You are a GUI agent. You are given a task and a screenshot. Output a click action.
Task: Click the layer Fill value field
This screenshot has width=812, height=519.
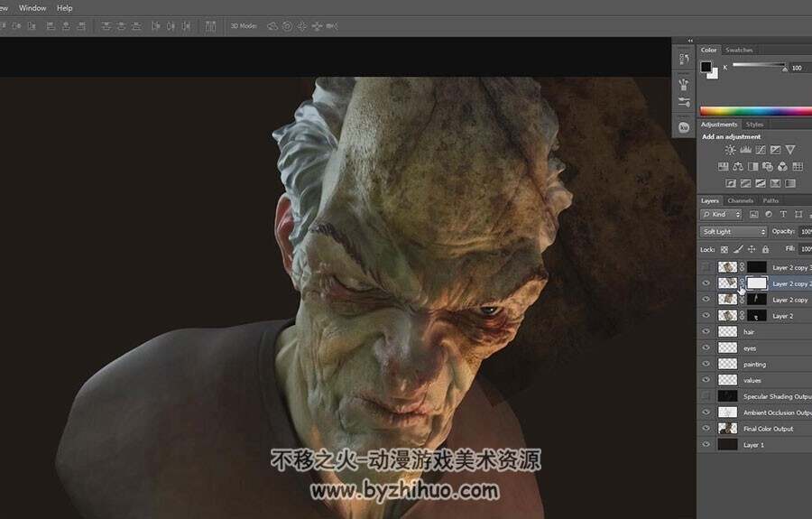[x=806, y=249]
